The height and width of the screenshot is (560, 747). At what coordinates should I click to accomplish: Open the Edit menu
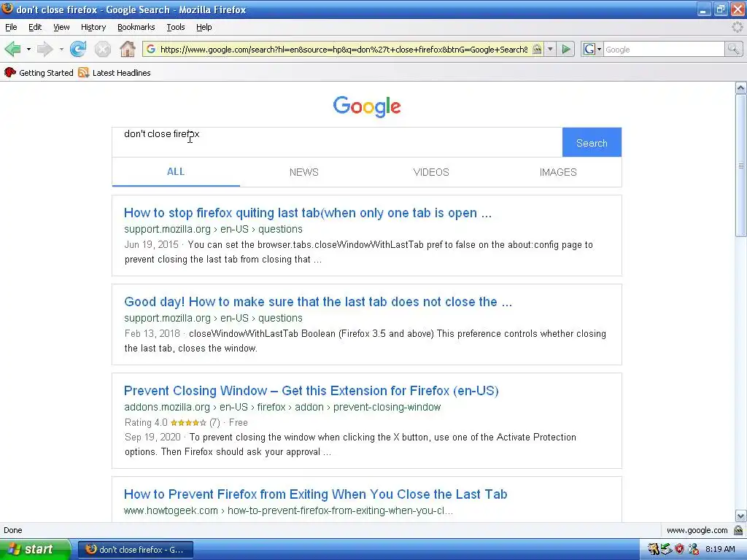point(35,27)
